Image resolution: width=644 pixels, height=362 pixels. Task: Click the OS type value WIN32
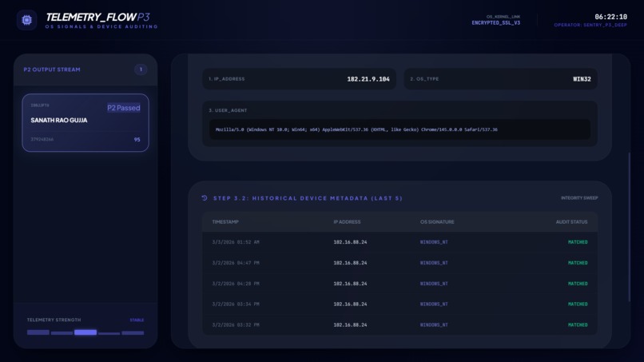[x=582, y=79]
